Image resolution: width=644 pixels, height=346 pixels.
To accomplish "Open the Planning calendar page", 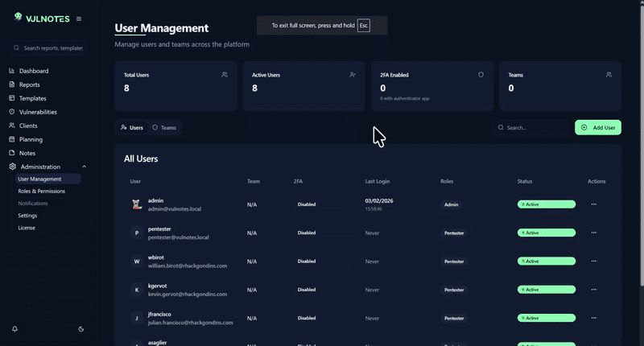I will [31, 139].
